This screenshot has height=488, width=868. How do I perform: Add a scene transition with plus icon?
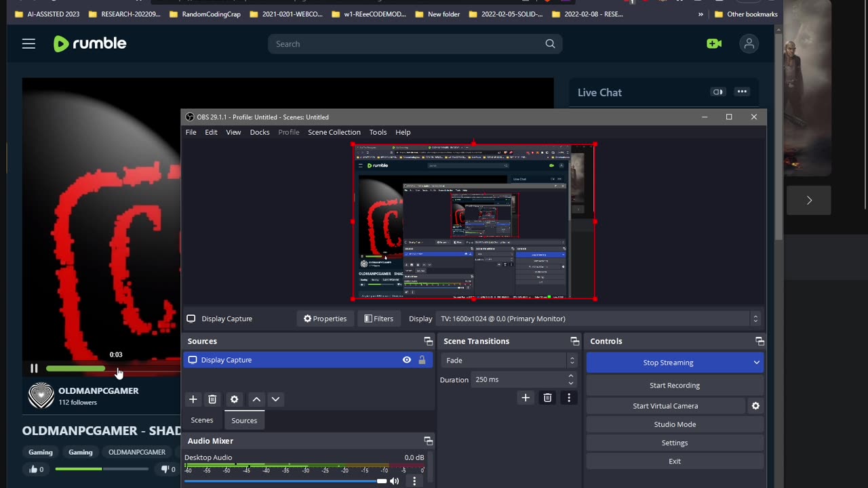point(526,398)
